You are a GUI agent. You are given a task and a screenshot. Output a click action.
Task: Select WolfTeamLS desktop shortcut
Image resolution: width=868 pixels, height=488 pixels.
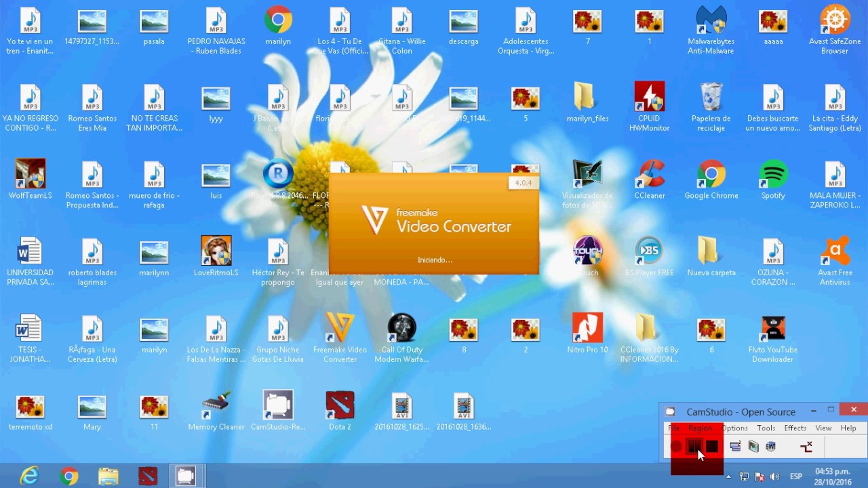click(31, 180)
